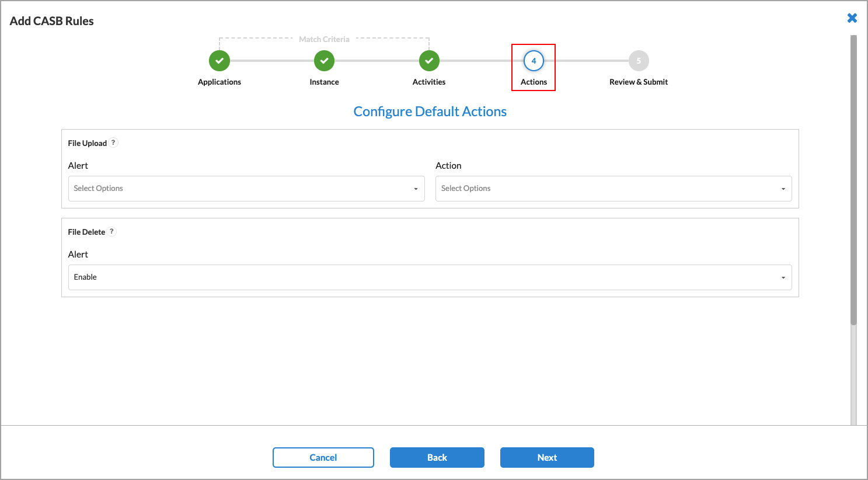Select the Review & Submit step icon
868x480 pixels.
point(638,60)
